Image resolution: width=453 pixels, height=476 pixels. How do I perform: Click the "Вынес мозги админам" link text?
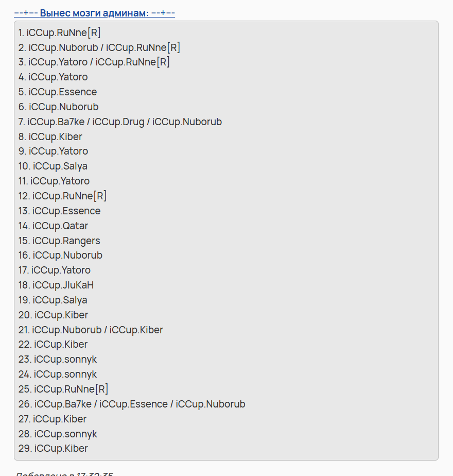pos(94,13)
